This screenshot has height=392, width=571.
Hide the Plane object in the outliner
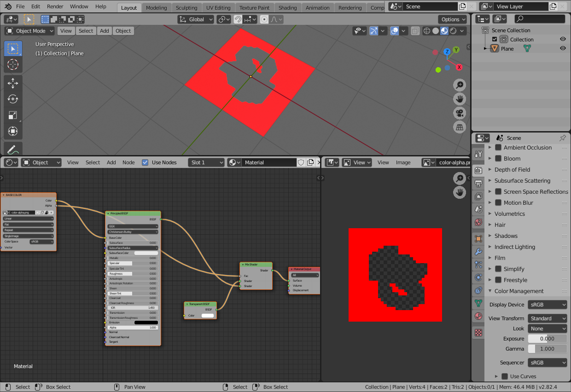coord(562,48)
